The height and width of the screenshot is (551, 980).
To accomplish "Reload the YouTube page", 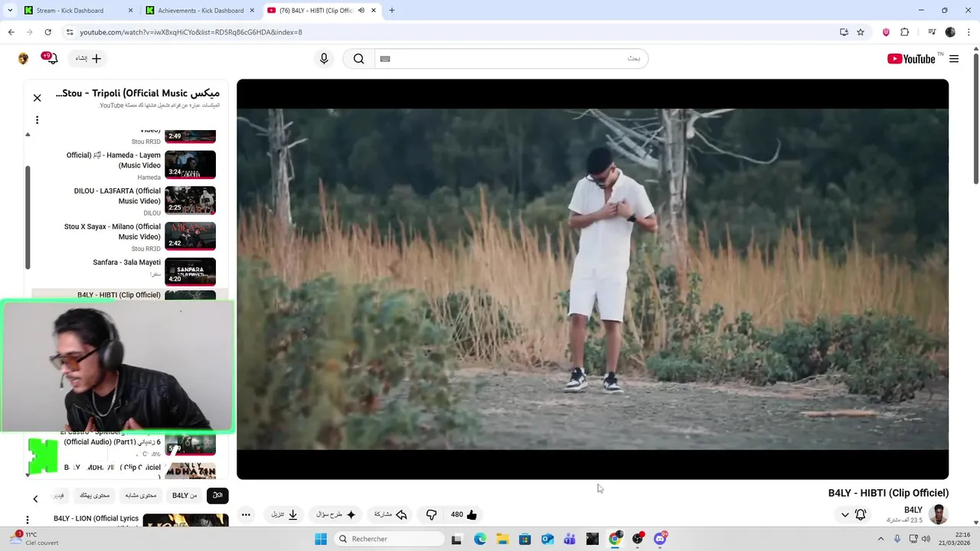I will pos(47,32).
